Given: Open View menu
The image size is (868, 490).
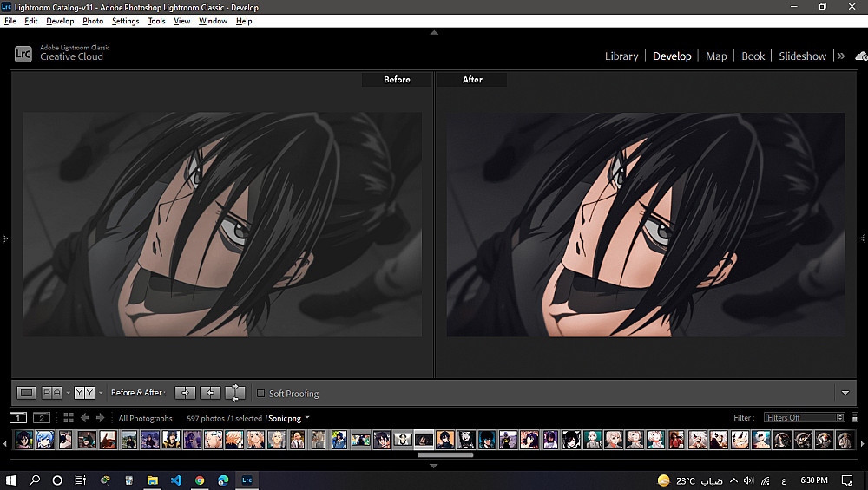Looking at the screenshot, I should [x=182, y=21].
